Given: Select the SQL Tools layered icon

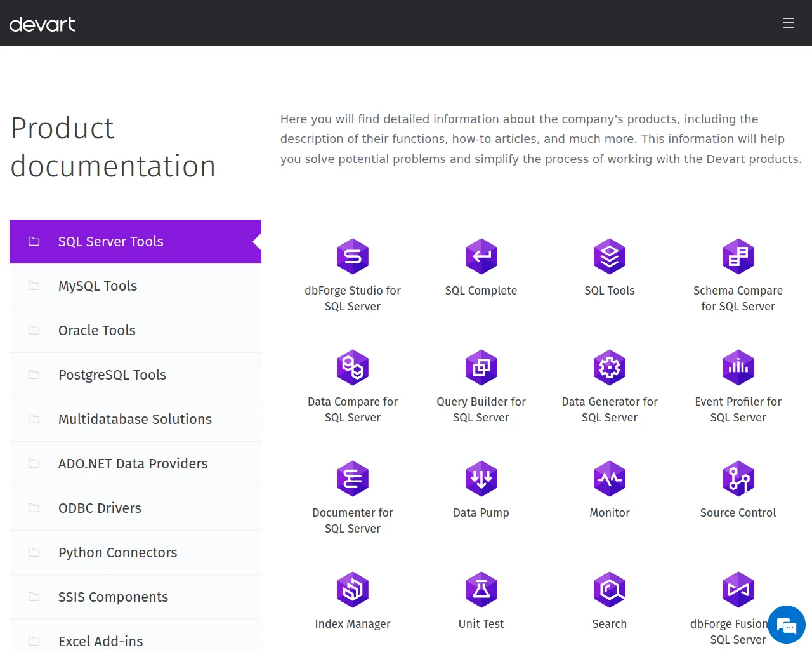Looking at the screenshot, I should pyautogui.click(x=610, y=256).
